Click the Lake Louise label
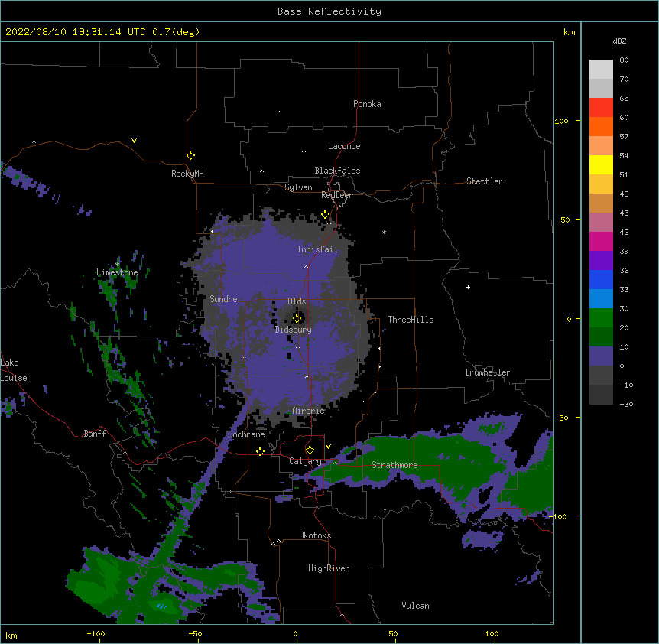Viewport: 659px width, 644px height. 14,370
